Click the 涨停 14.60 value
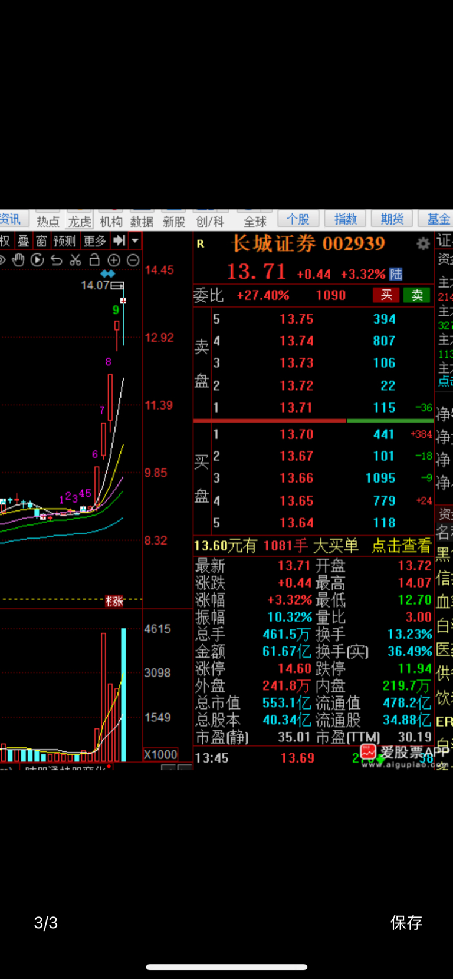Image resolution: width=453 pixels, height=980 pixels. point(294,669)
